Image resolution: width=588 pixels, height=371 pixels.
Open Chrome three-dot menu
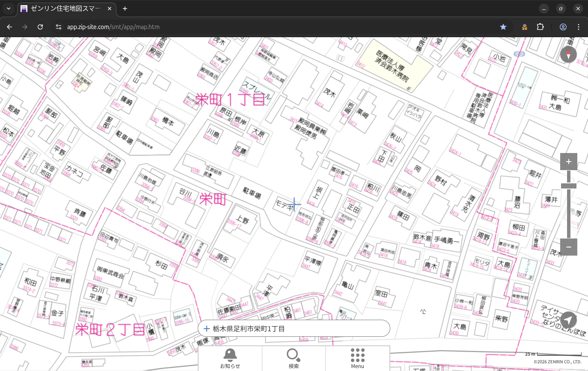[x=579, y=27]
